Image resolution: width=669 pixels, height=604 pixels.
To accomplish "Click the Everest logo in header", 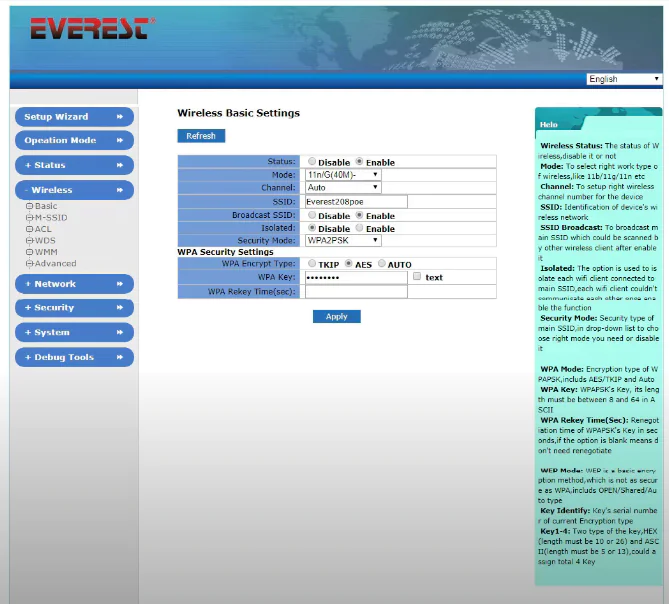I will click(92, 28).
